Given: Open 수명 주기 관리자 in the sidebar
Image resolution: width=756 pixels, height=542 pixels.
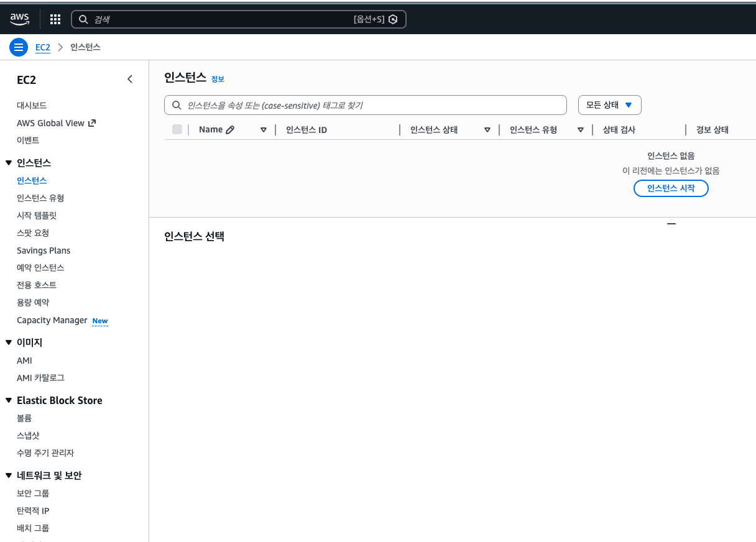Looking at the screenshot, I should click(x=45, y=453).
